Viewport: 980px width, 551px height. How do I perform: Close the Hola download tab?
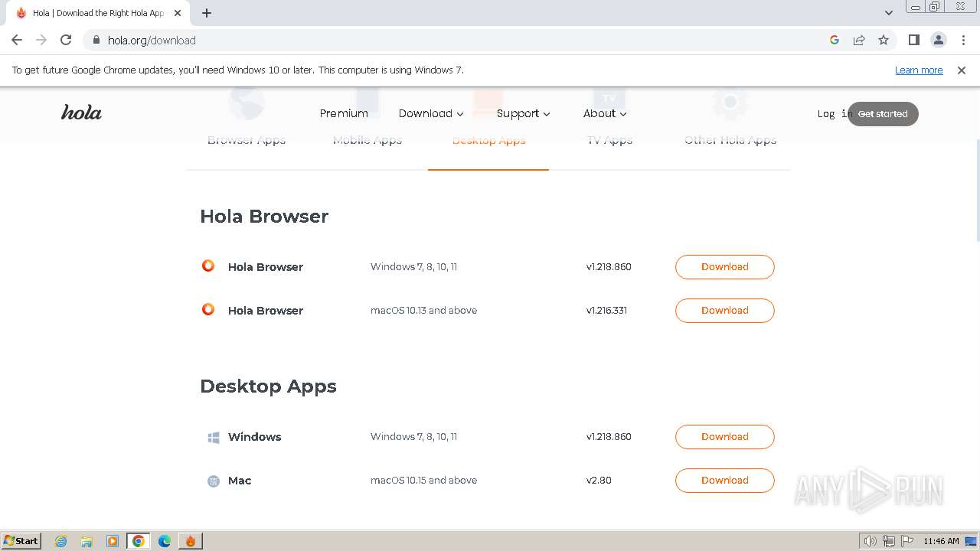pos(178,13)
